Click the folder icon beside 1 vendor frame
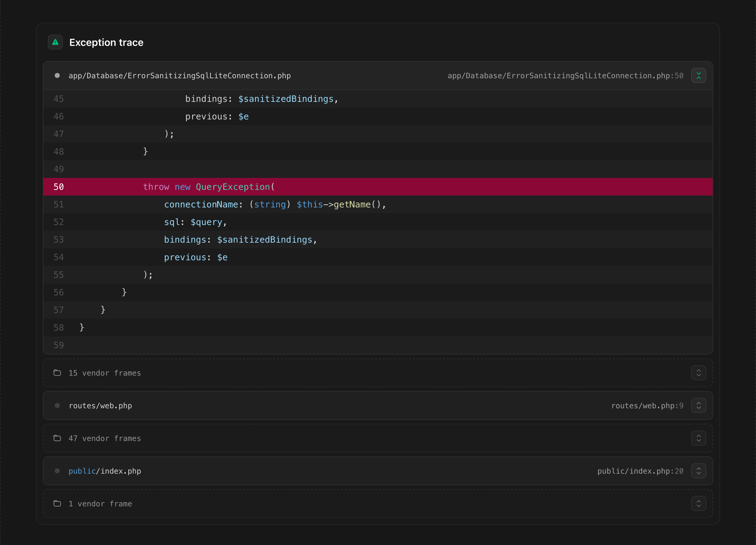 (57, 504)
